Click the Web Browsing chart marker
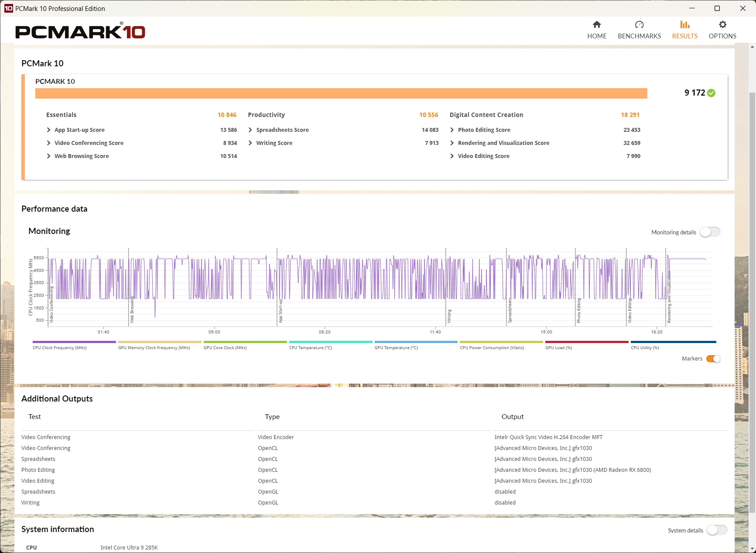The image size is (756, 553). (132, 310)
